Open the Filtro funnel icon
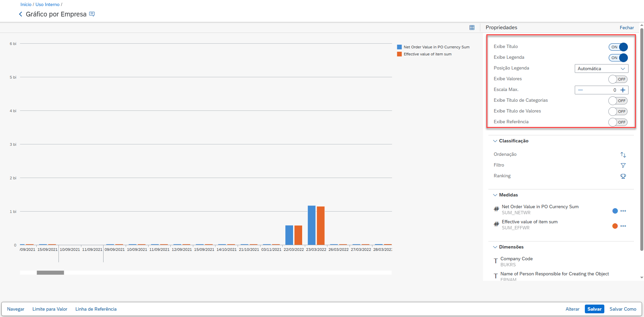The width and height of the screenshot is (644, 317). (x=623, y=165)
